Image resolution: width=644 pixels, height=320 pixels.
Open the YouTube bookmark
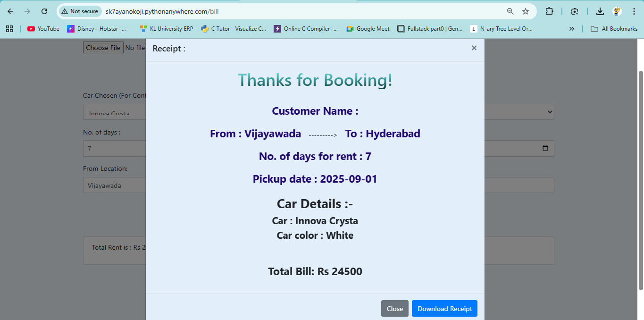[43, 29]
